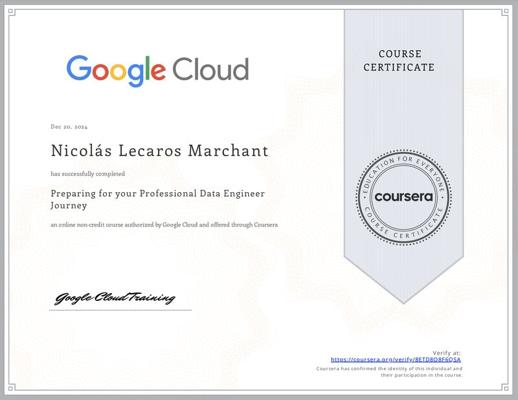Click the name Nicolás Lecaros Marchant

point(160,151)
